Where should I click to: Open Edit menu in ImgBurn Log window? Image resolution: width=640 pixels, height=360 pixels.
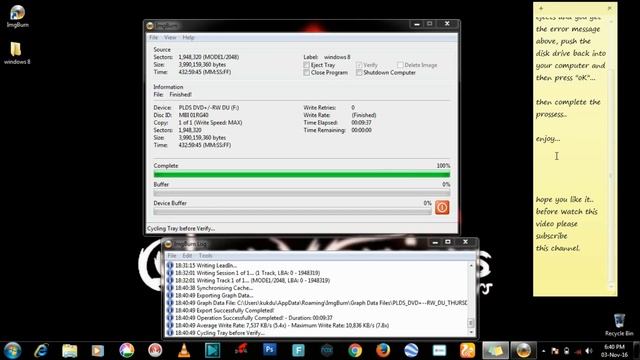[x=187, y=256]
